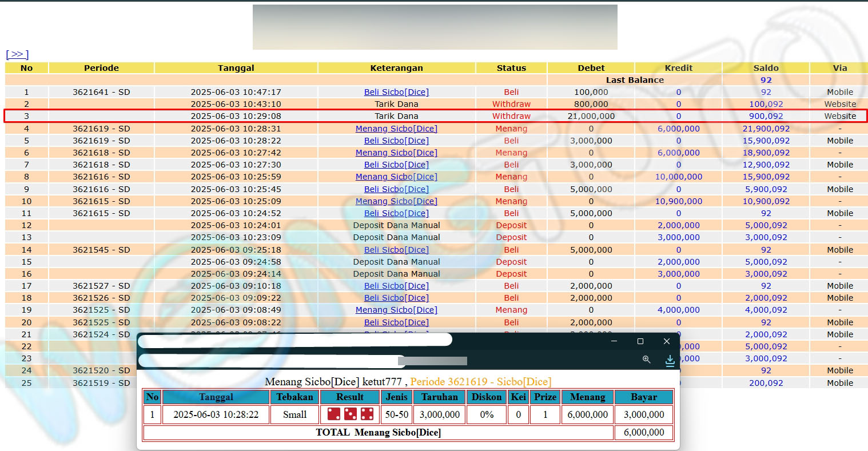Close the Sicbo result popup window
This screenshot has height=451, width=868.
[x=666, y=341]
